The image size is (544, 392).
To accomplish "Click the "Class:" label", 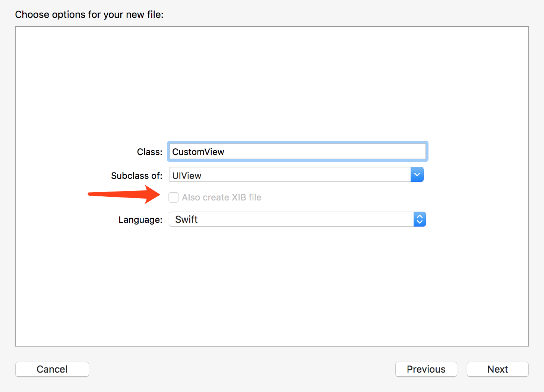I will click(x=149, y=152).
